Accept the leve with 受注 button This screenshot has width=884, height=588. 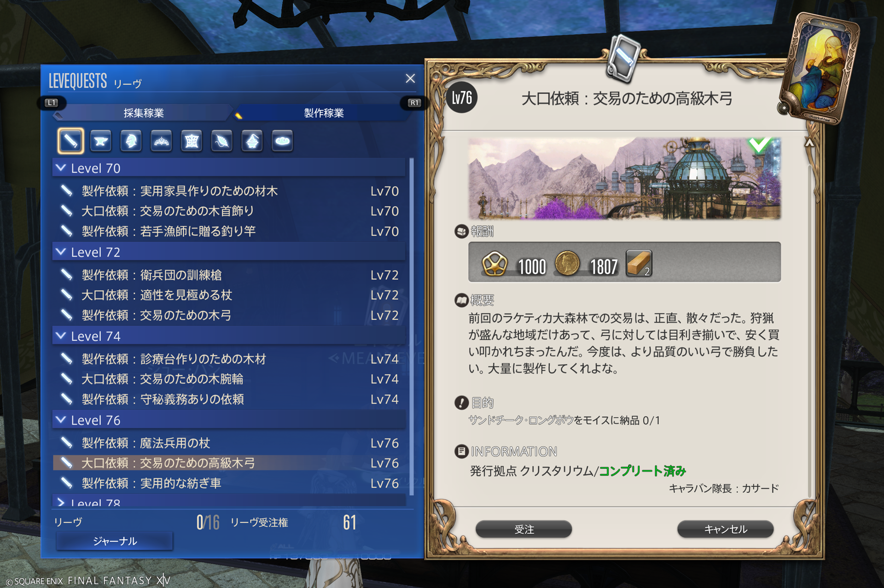524,530
